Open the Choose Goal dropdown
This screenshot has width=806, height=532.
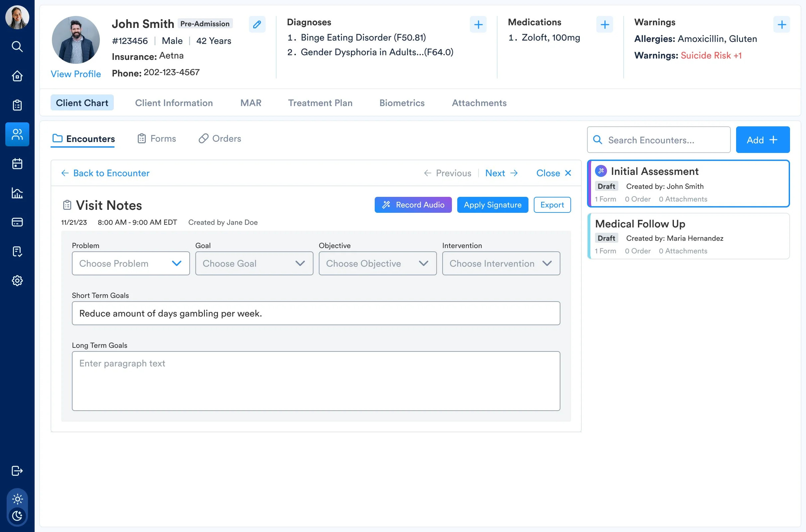pos(254,263)
